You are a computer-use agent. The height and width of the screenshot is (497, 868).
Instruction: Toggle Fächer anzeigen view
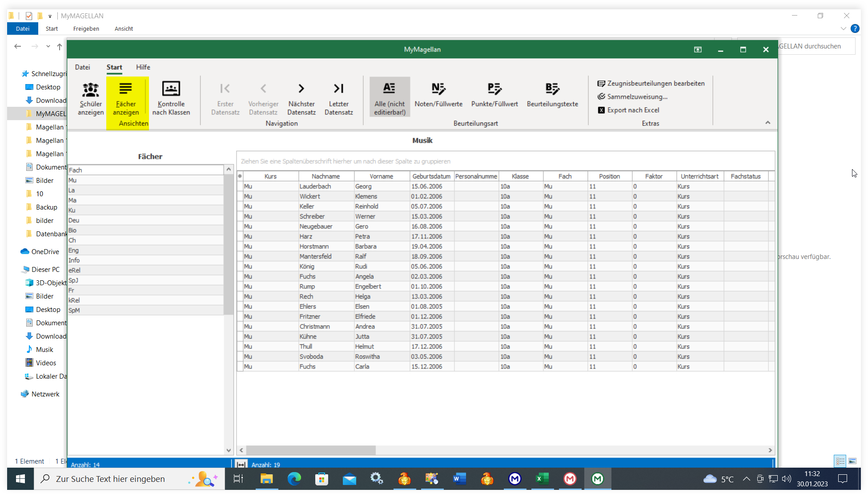126,99
